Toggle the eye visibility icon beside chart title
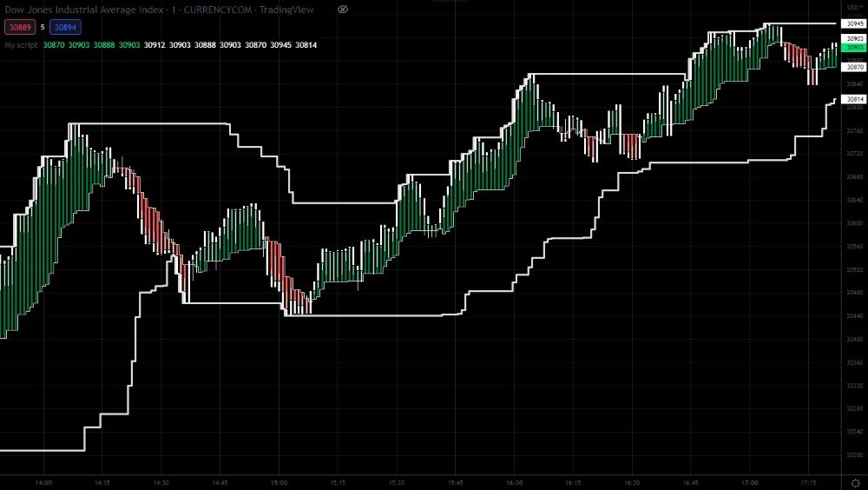 tap(343, 10)
